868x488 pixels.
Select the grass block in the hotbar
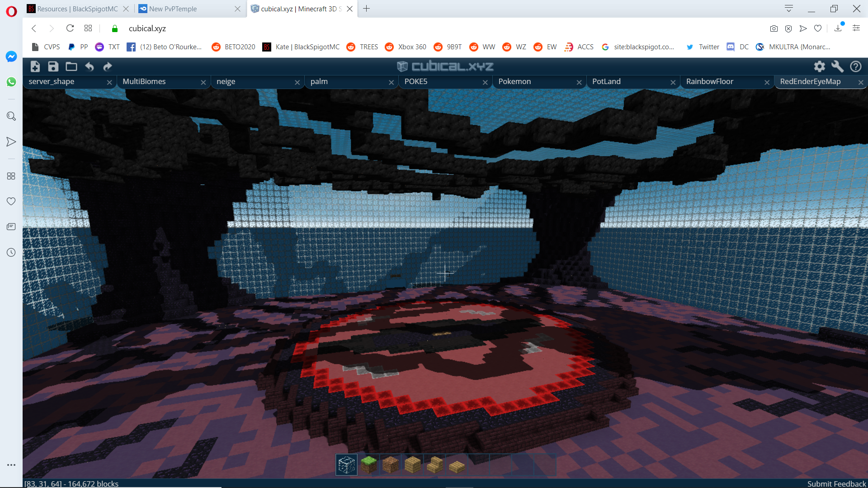(x=369, y=465)
